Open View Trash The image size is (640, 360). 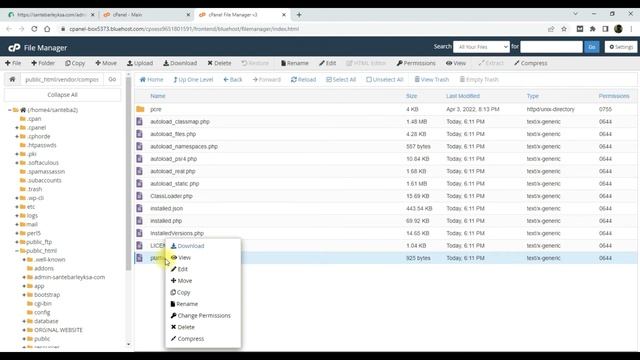pos(431,80)
